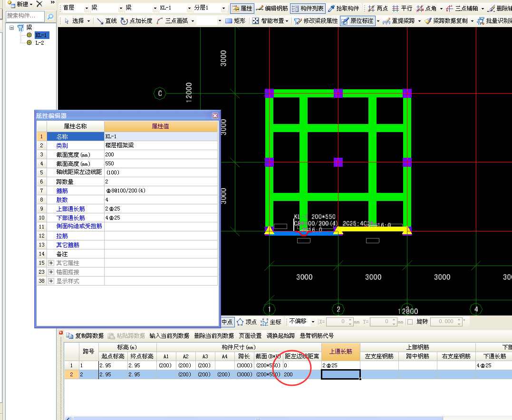Pick the 点加长度 point-plus-length tool
The width and height of the screenshot is (512, 420).
point(136,21)
